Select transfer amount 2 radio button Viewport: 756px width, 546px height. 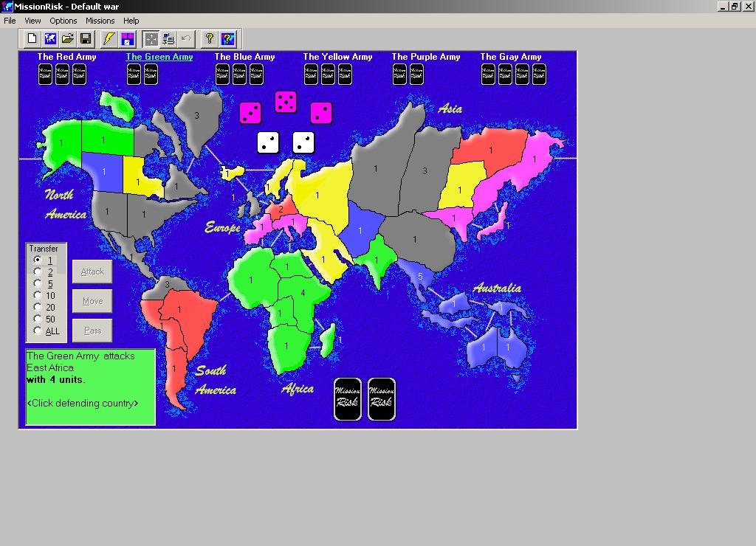[38, 272]
